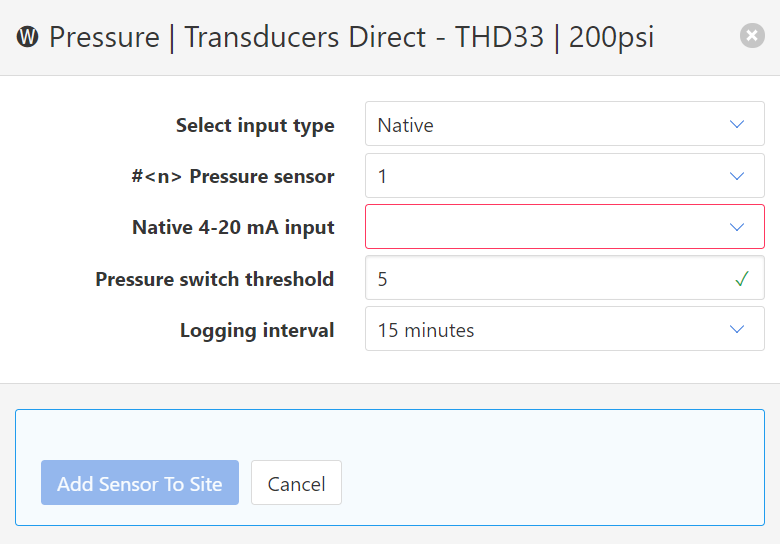Click the W logo icon in header
Viewport: 780px width, 544px height.
(x=28, y=38)
